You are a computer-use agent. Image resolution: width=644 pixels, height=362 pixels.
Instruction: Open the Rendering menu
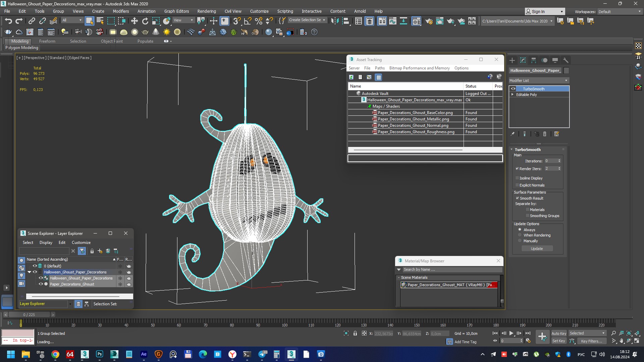[206, 11]
